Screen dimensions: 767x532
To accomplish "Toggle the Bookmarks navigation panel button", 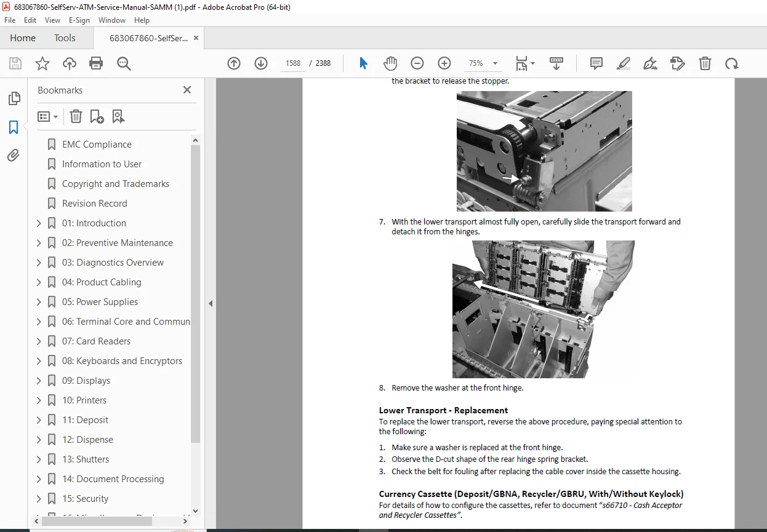I will click(14, 127).
